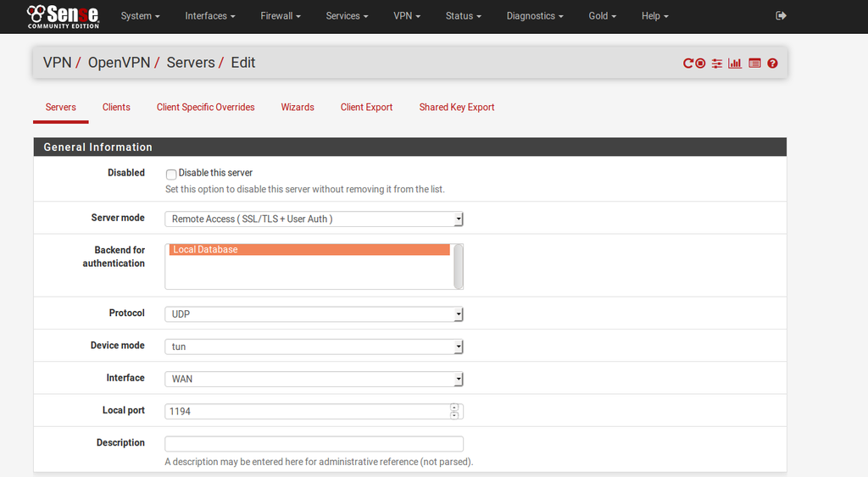The height and width of the screenshot is (477, 868).
Task: Open the status bar-chart icon
Action: pyautogui.click(x=735, y=64)
